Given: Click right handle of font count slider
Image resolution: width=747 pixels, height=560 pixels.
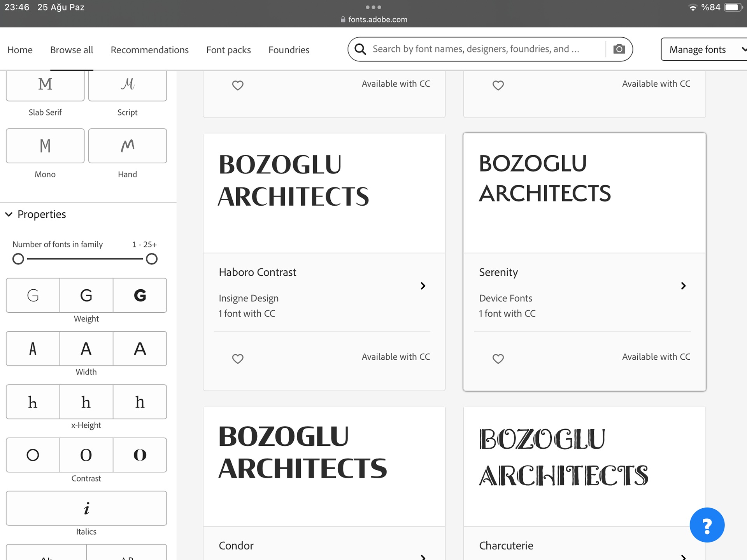Looking at the screenshot, I should pyautogui.click(x=152, y=259).
